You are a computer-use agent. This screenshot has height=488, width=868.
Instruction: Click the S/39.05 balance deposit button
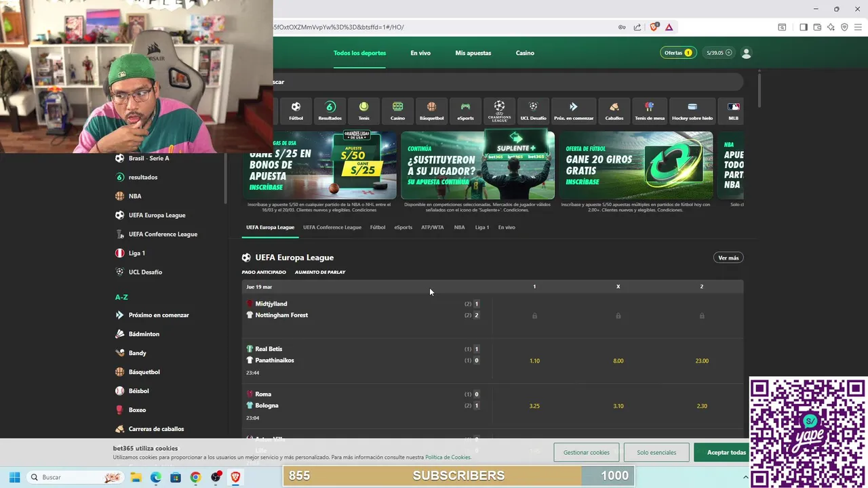tap(719, 53)
